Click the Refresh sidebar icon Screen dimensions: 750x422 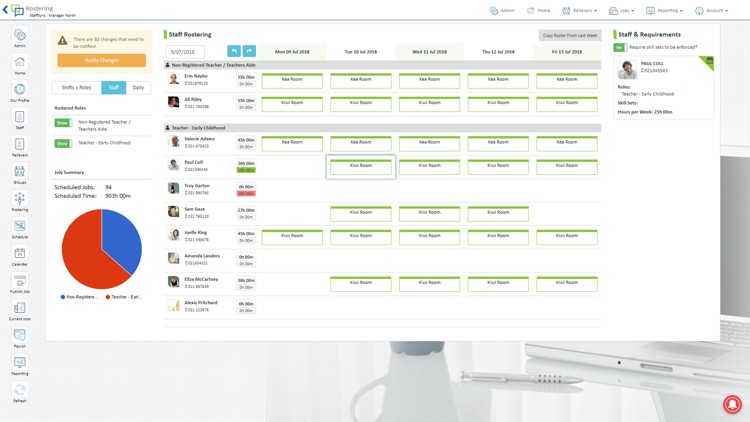20,389
